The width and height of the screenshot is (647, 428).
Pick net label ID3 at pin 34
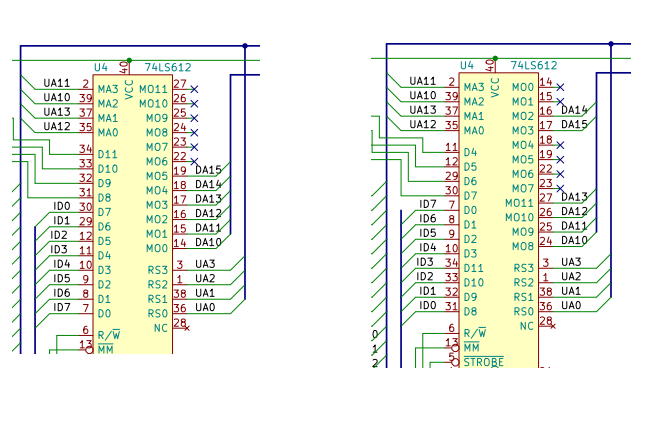click(x=425, y=262)
